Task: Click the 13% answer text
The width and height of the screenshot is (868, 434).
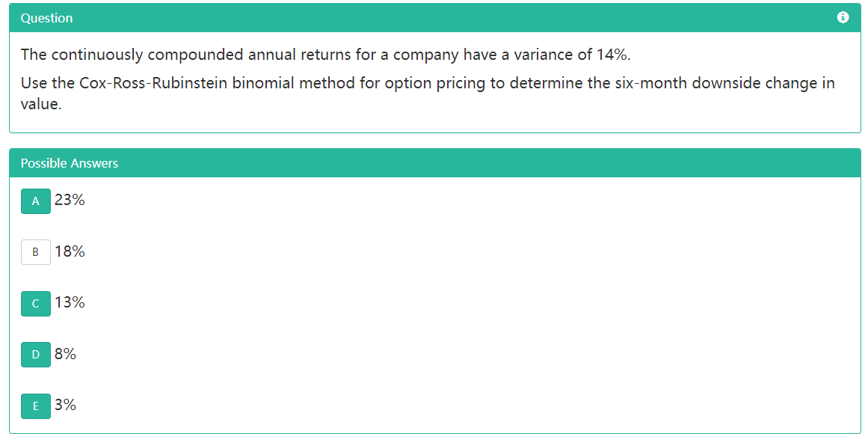Action: (x=70, y=302)
